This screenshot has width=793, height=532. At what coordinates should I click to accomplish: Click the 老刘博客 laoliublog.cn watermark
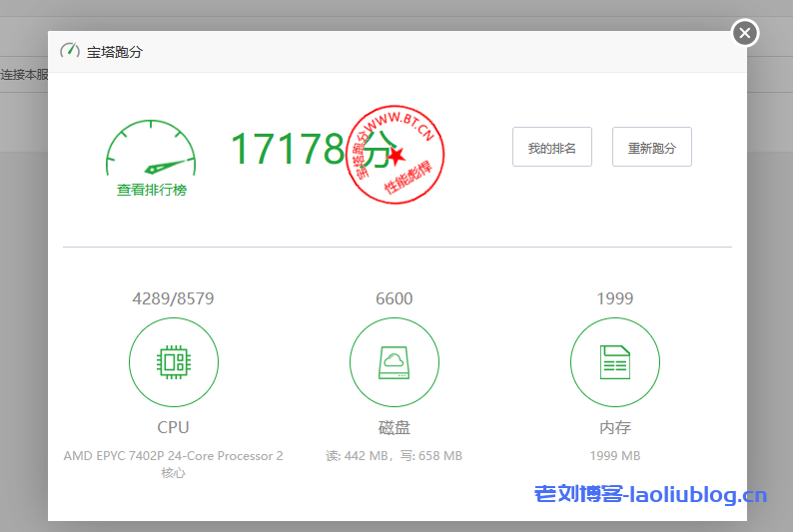point(650,494)
